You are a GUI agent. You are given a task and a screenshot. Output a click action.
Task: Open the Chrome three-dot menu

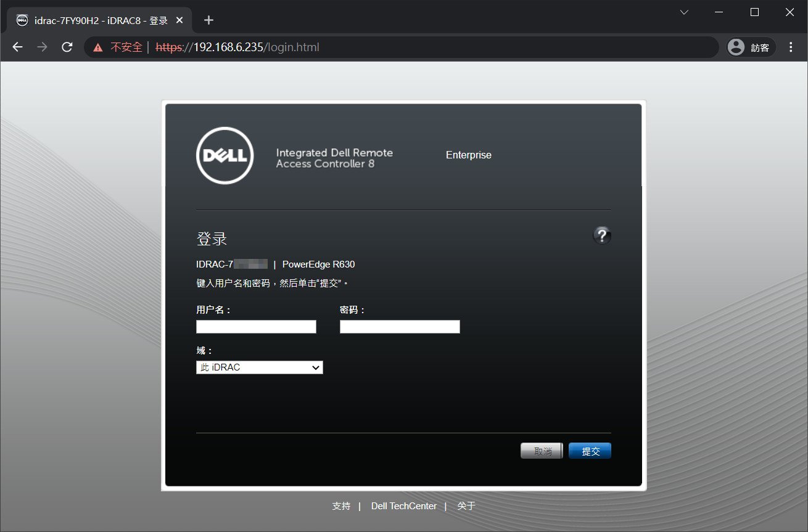tap(791, 47)
